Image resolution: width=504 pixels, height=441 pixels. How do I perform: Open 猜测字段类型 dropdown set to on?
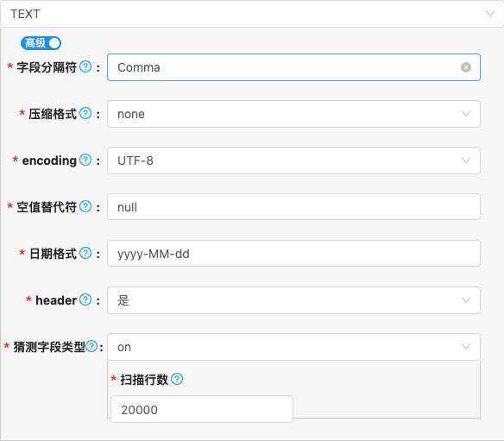[293, 347]
